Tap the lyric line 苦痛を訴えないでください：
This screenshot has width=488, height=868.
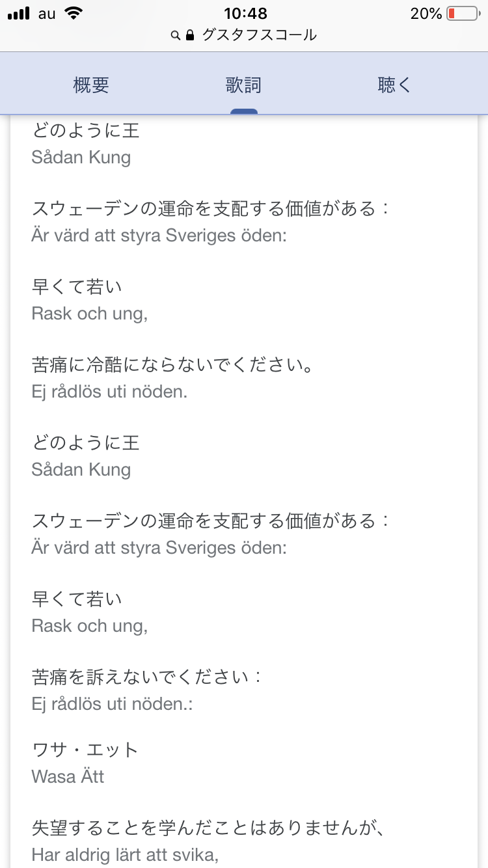[147, 677]
